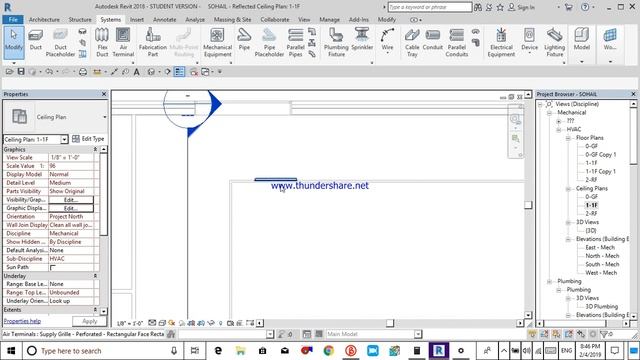Collapse the Graphics properties section
This screenshot has width=640, height=360.
95,150
